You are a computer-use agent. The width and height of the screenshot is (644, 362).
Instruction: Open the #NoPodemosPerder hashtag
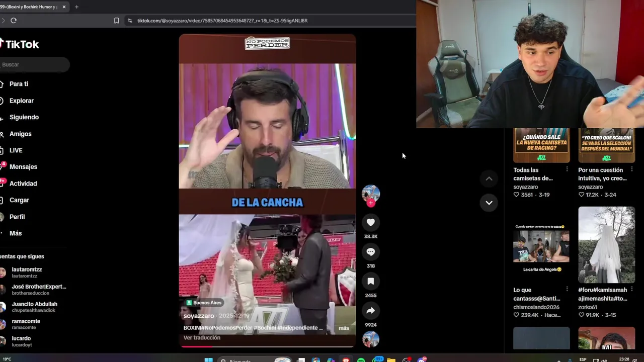coord(225,328)
